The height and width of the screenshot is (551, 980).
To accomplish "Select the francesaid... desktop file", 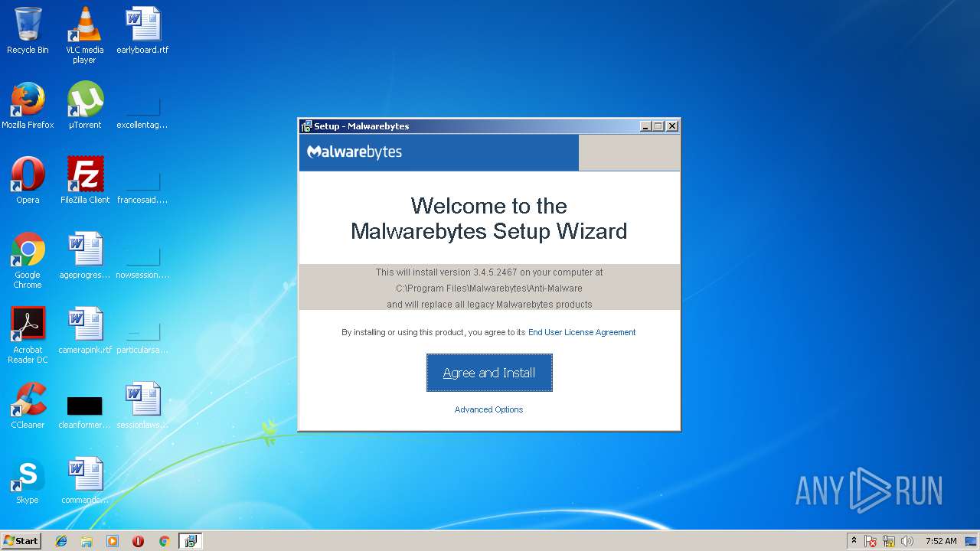I will pos(142,188).
